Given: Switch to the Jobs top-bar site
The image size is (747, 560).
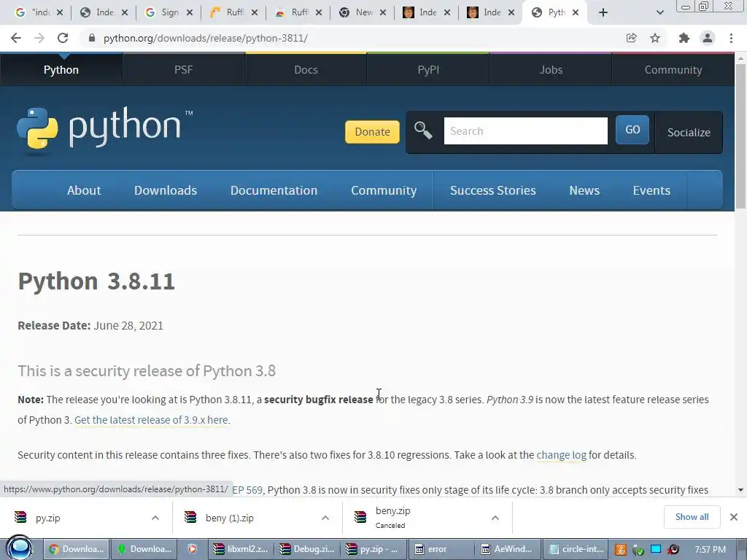Looking at the screenshot, I should click(551, 69).
